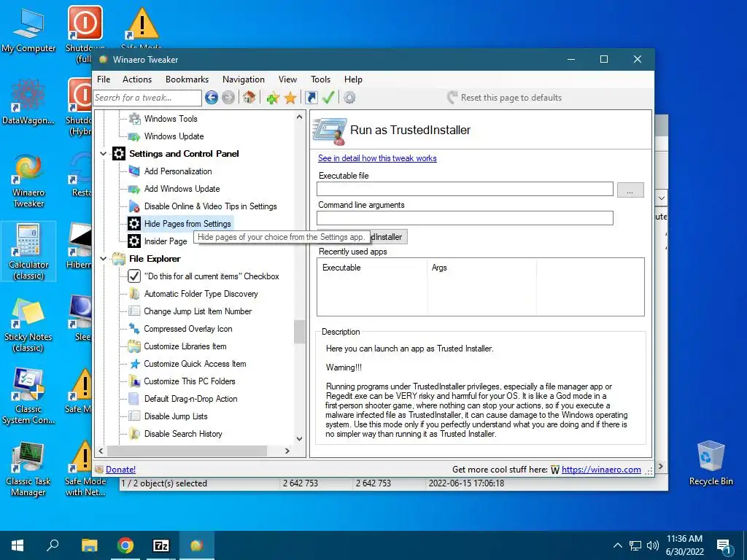The image size is (747, 560).
Task: Click the Run as TrustedInstaller button
Action: click(390, 237)
